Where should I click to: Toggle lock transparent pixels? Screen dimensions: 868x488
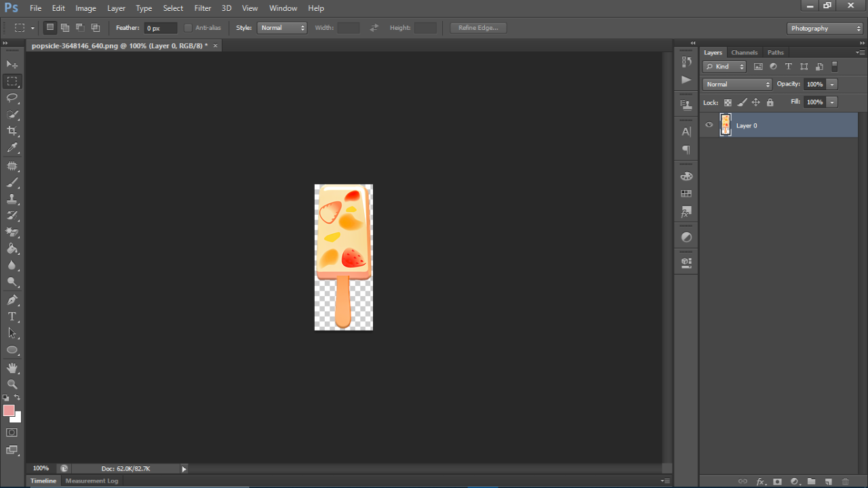pos(728,102)
